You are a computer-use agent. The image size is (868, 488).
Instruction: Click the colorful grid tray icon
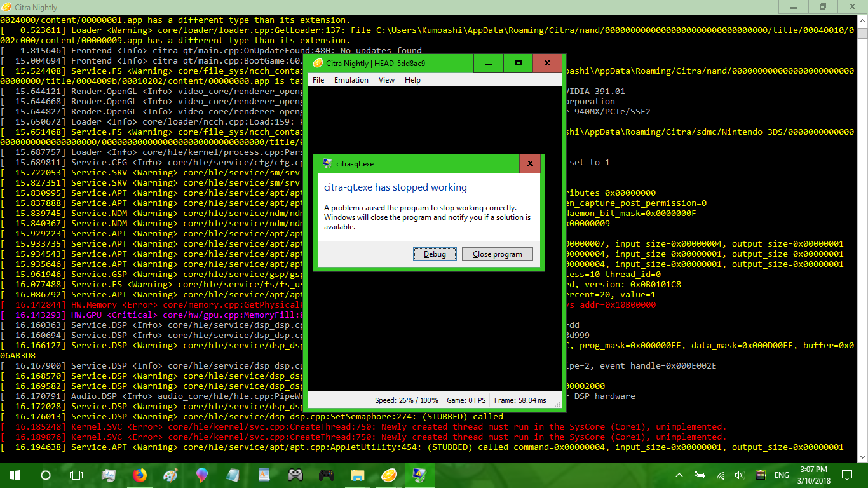(760, 475)
